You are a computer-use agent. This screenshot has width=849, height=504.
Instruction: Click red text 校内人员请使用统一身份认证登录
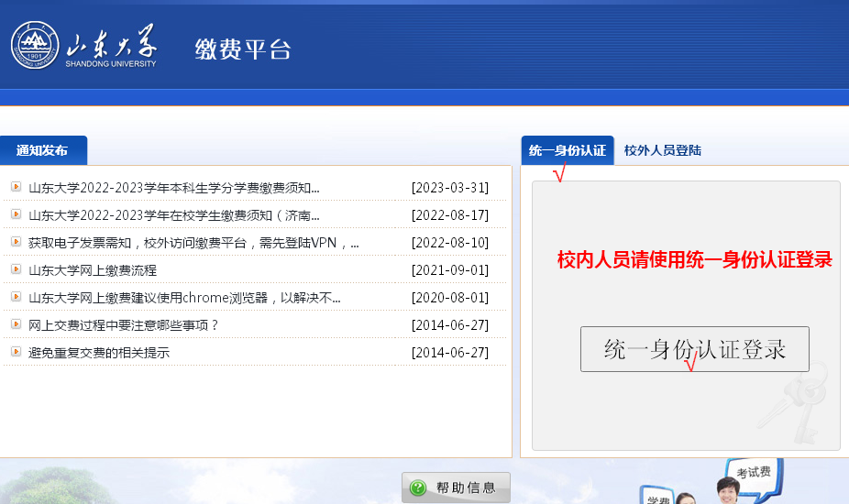(x=695, y=260)
